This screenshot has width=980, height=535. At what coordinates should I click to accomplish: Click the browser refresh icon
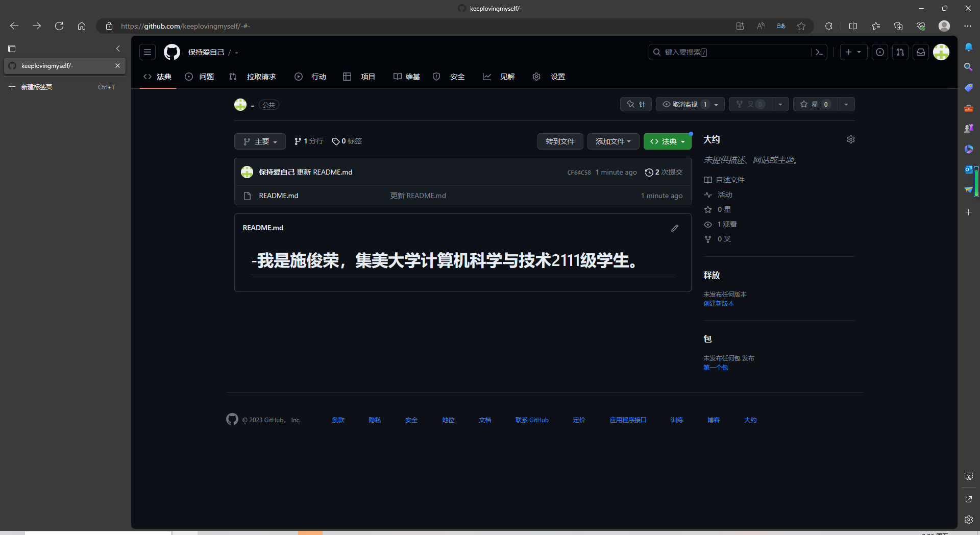pos(59,26)
